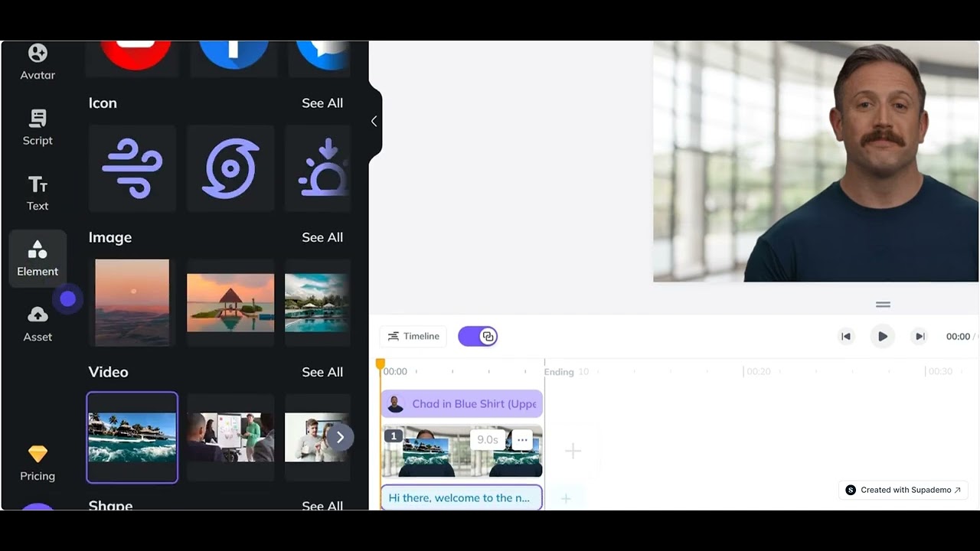The image size is (980, 551).
Task: Select the tropical ocean video thumbnail
Action: (x=132, y=438)
